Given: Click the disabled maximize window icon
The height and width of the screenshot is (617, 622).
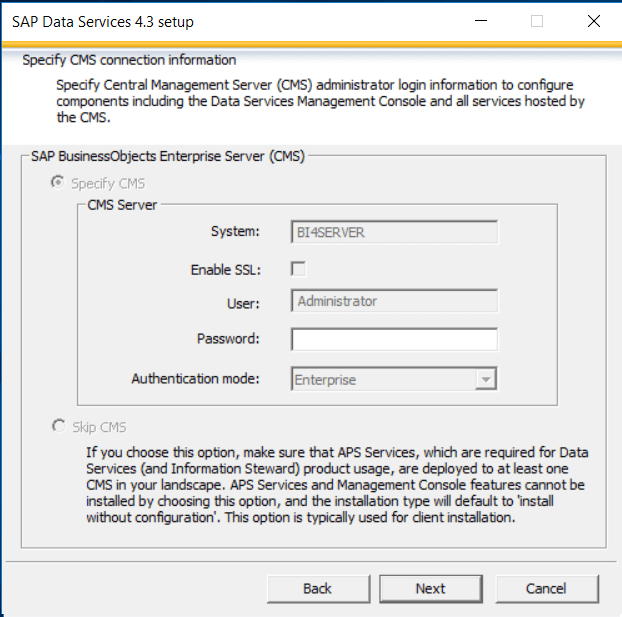Looking at the screenshot, I should [537, 21].
